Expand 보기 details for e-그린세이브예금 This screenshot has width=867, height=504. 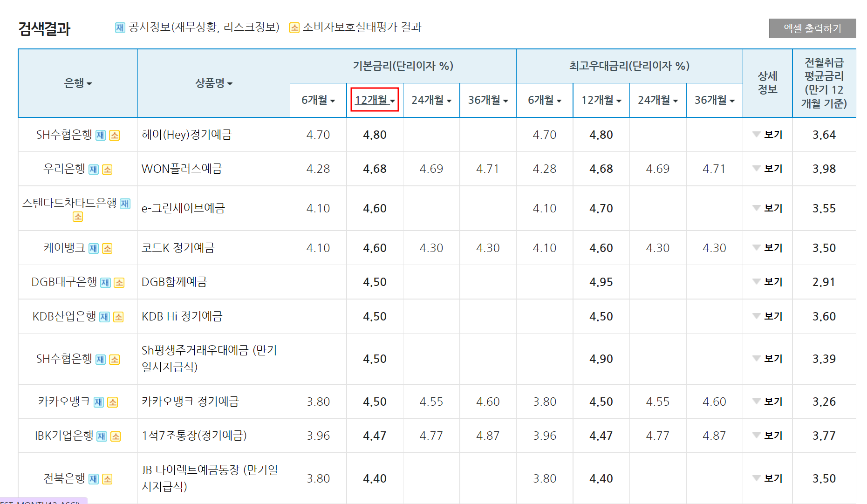point(768,208)
